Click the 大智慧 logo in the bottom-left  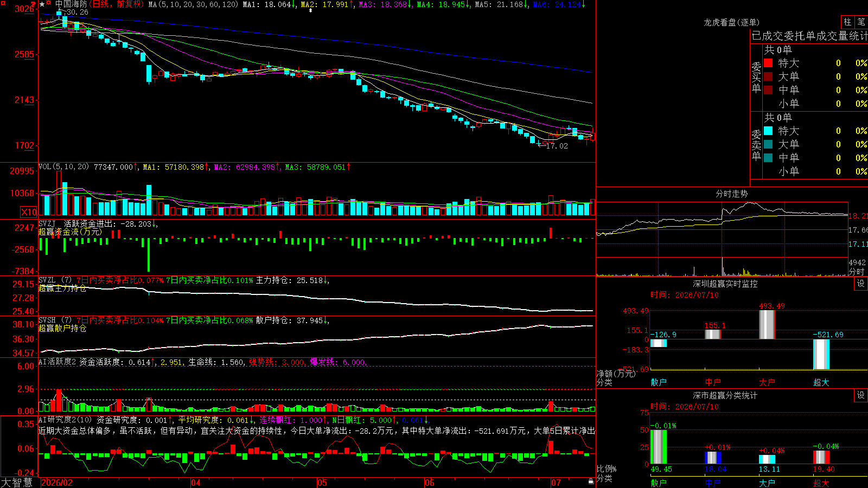pyautogui.click(x=16, y=483)
